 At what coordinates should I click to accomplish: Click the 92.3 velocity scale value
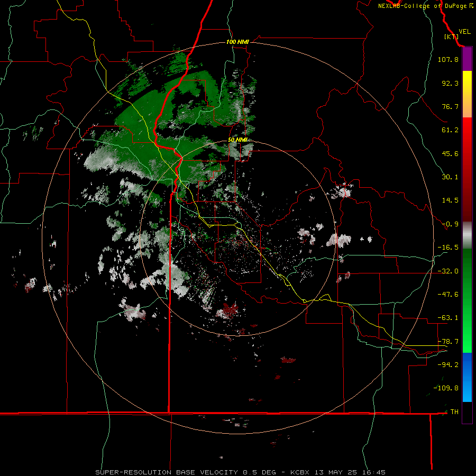[x=450, y=83]
